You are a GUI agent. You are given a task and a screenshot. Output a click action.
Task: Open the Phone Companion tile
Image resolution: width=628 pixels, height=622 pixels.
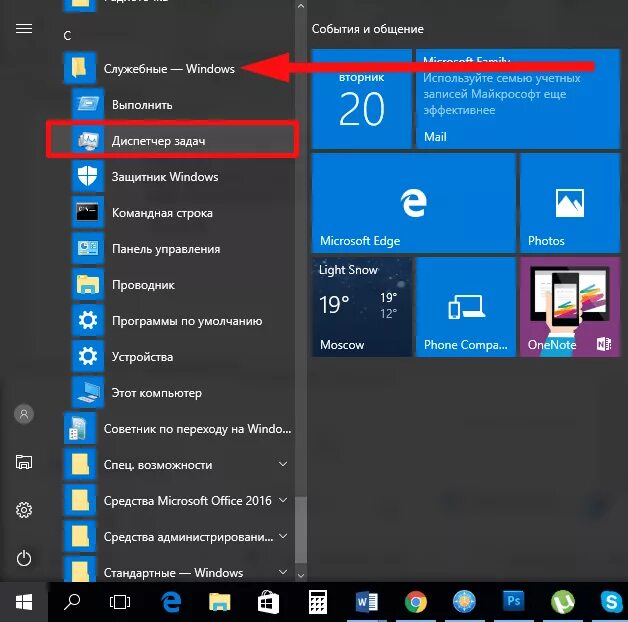point(466,307)
